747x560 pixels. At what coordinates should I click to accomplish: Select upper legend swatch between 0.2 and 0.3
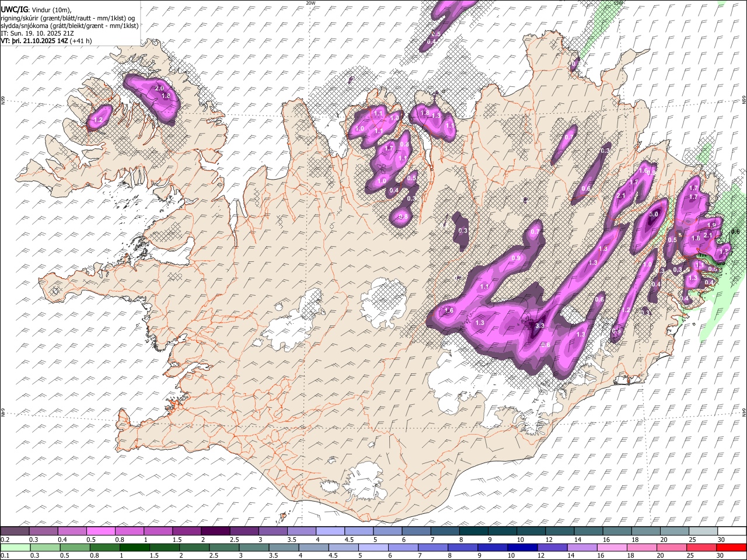(15, 531)
